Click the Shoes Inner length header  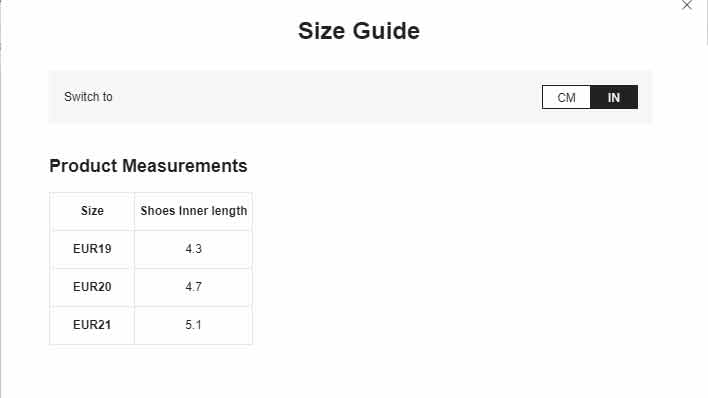click(x=193, y=211)
